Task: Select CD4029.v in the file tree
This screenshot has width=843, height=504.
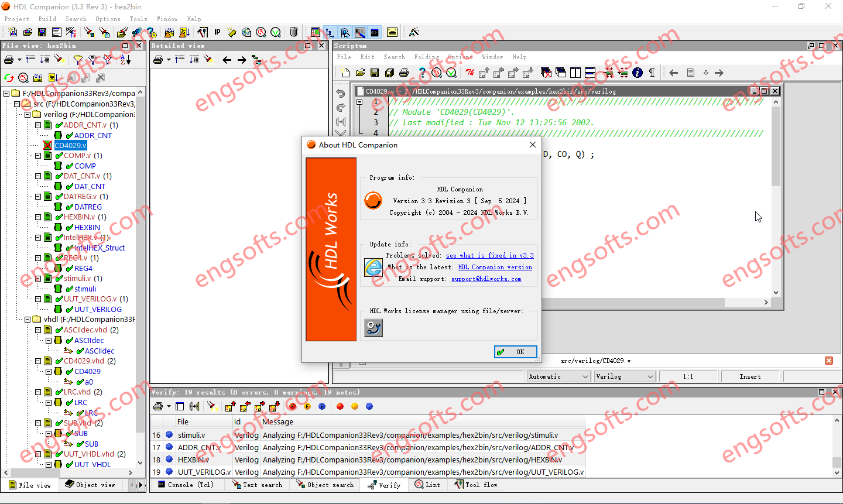Action: [x=70, y=146]
